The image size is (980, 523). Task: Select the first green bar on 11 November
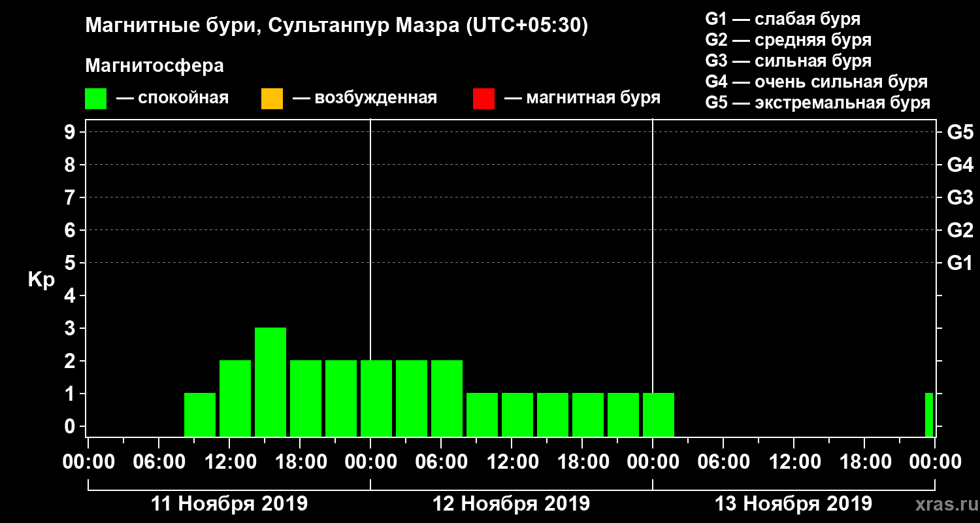point(200,414)
